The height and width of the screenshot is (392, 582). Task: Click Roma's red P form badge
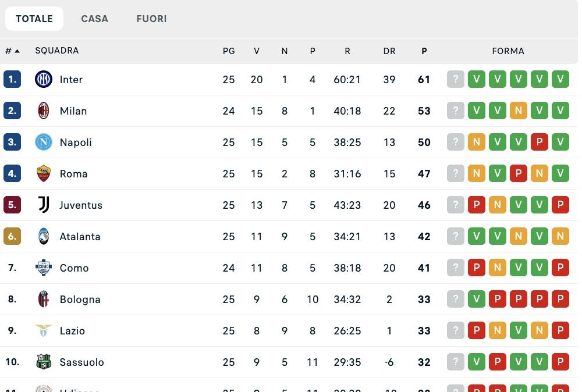519,173
